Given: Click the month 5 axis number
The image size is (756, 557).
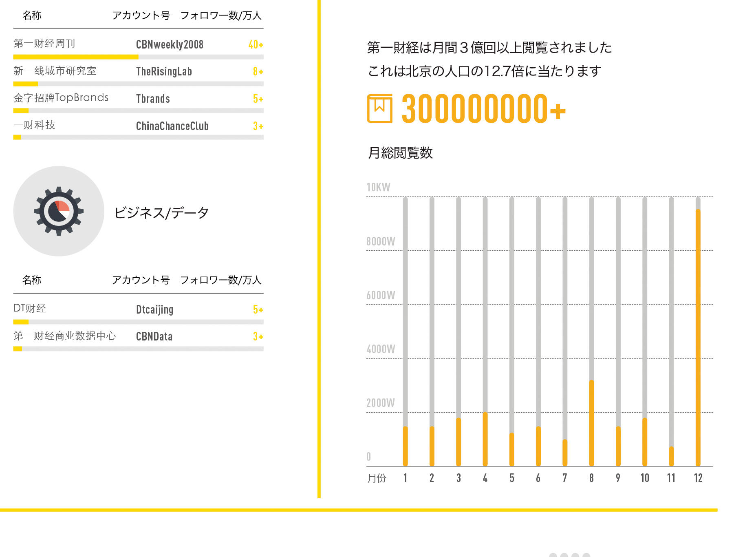Looking at the screenshot, I should click(x=511, y=478).
